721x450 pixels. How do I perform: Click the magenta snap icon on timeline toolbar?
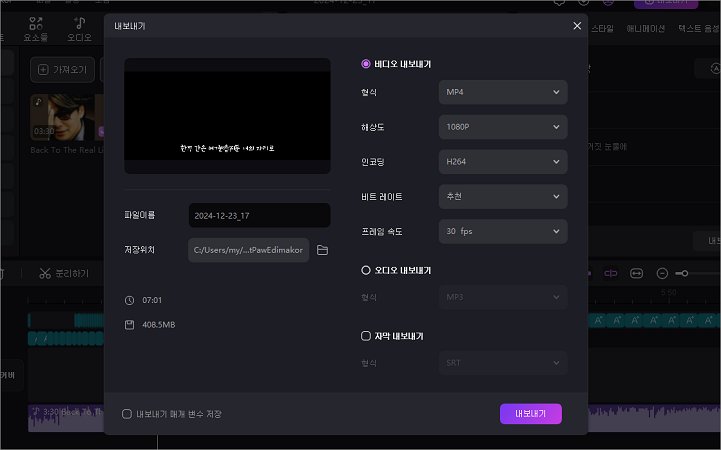pyautogui.click(x=611, y=273)
